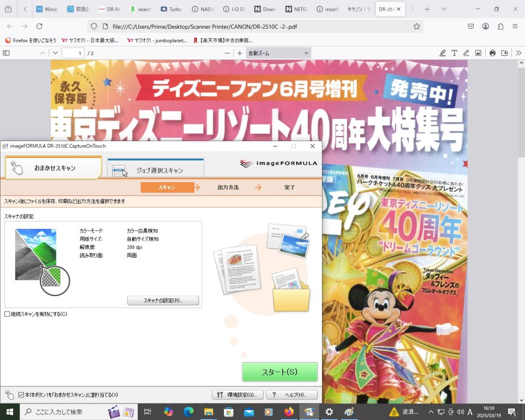This screenshot has height=420, width=525.
Task: Show hidden system tray icons chevron
Action: [x=431, y=412]
